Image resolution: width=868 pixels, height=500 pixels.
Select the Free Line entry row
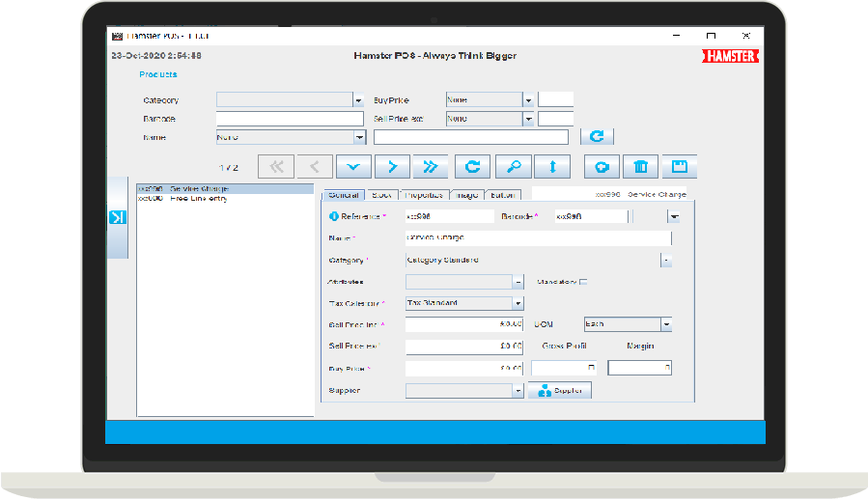[x=225, y=198]
